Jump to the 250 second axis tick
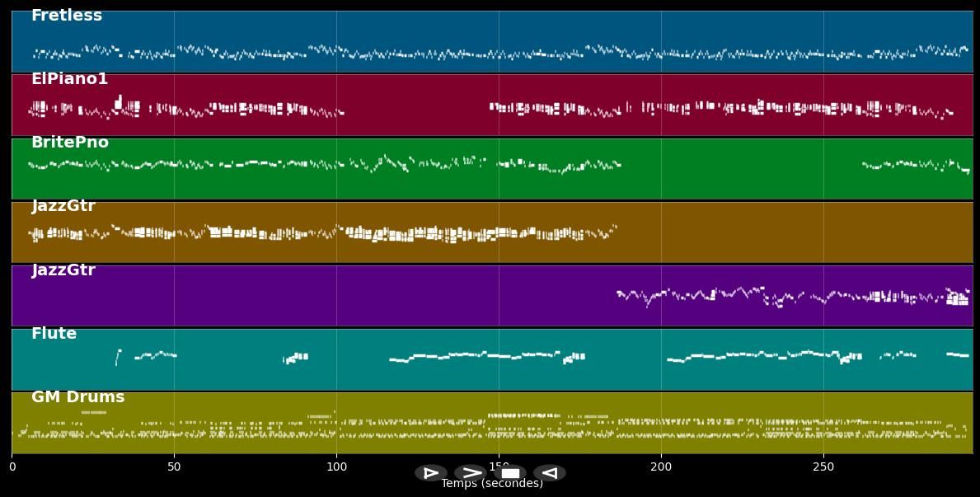This screenshot has width=980, height=497. click(x=823, y=467)
